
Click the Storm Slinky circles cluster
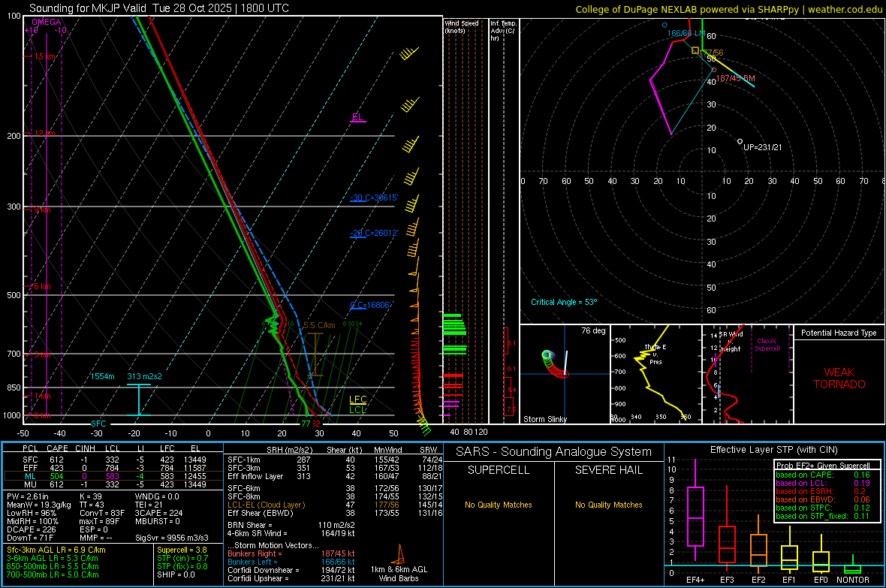tap(555, 364)
